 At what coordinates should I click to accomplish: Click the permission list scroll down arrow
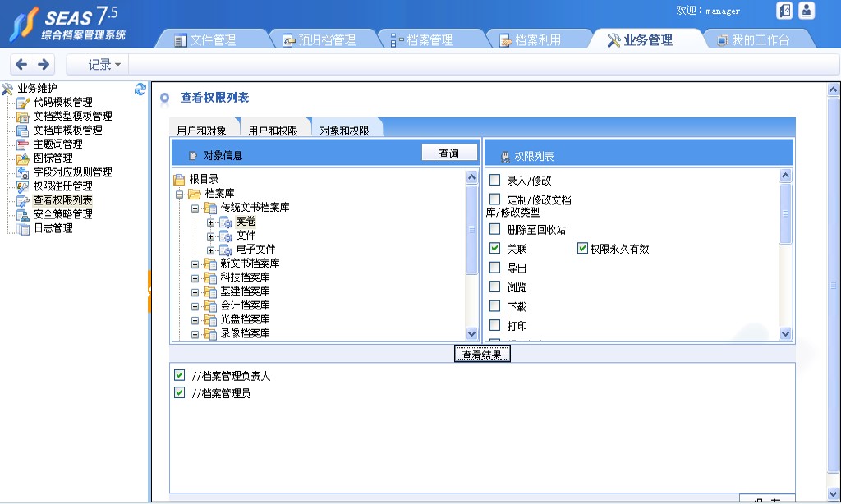coord(785,333)
